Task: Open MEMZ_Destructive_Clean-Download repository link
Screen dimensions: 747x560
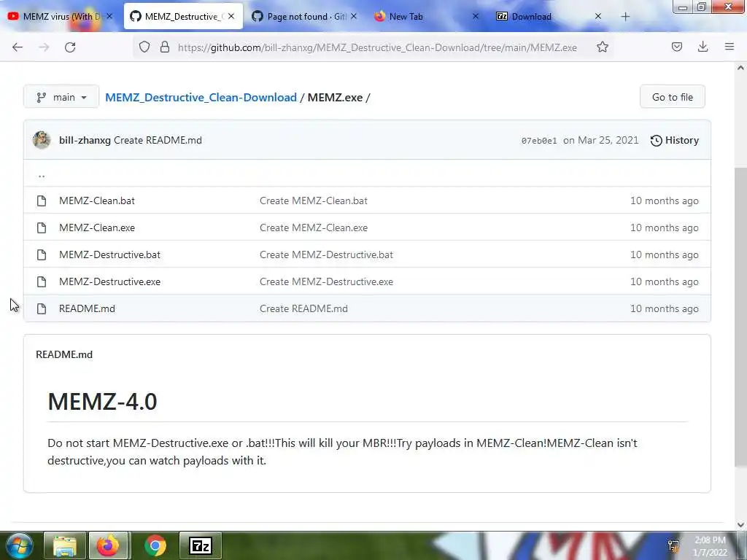Action: pos(201,97)
